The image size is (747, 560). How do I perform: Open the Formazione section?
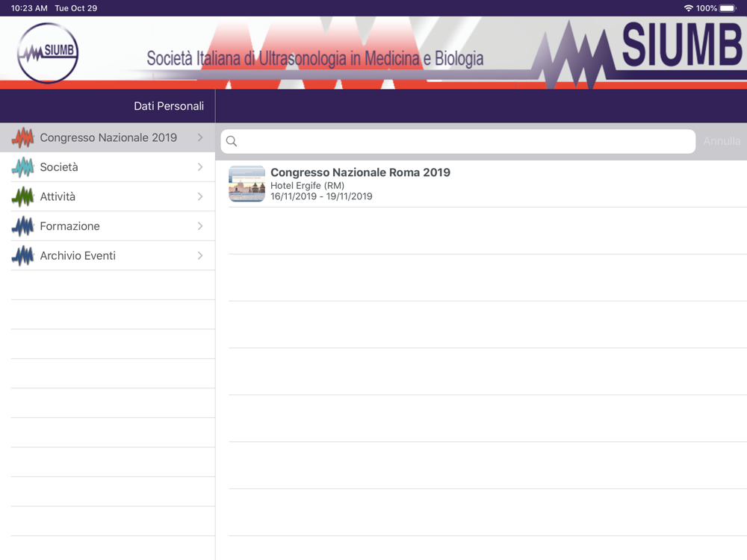(108, 226)
